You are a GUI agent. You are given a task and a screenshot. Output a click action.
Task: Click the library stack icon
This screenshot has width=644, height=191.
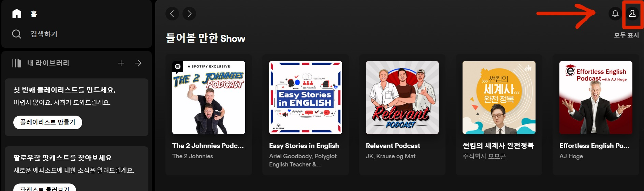pos(17,63)
